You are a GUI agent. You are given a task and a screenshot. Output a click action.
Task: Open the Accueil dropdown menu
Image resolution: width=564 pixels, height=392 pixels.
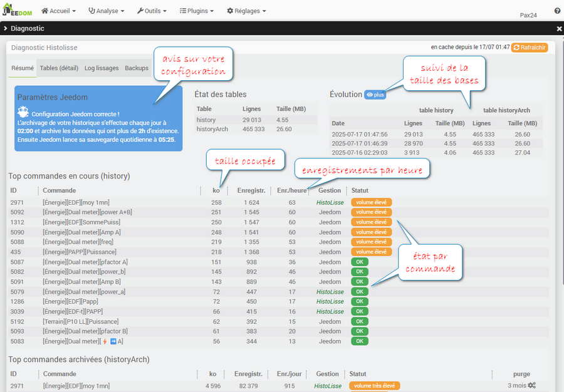tap(59, 11)
